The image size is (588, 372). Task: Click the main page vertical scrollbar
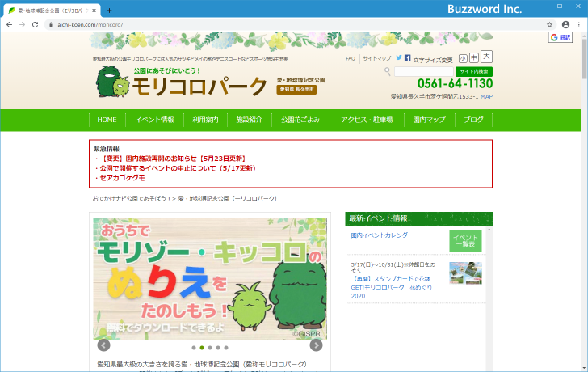point(584,58)
